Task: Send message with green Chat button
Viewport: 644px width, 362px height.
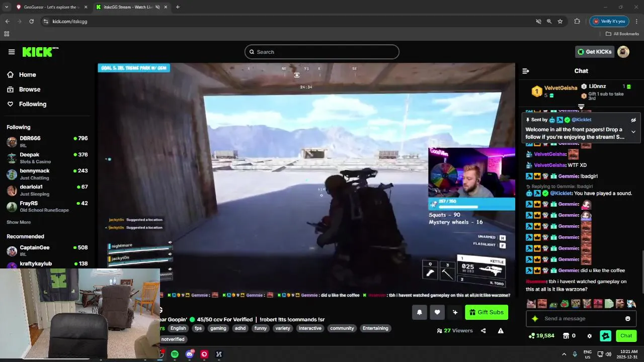Action: click(626, 335)
